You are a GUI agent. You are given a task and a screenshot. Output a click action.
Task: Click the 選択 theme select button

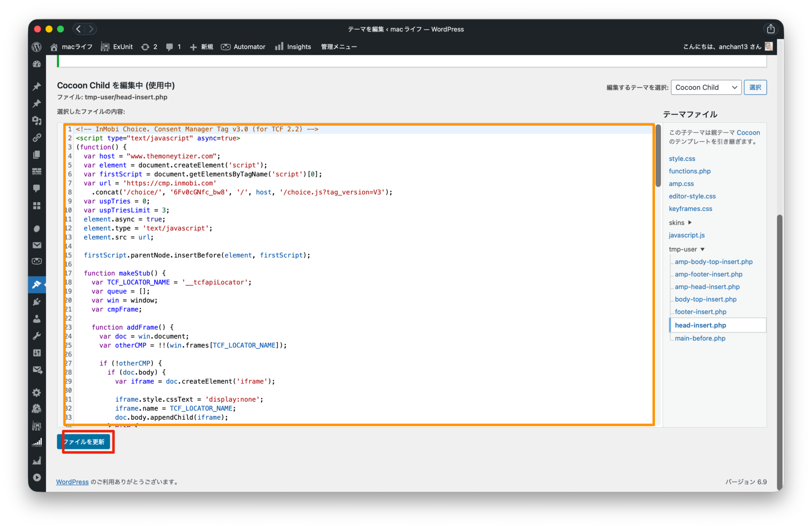tap(755, 88)
